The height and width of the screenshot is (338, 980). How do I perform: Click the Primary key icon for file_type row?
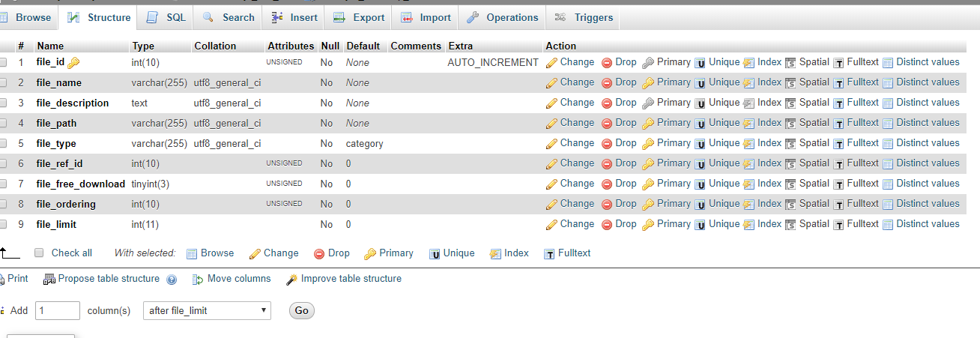pyautogui.click(x=648, y=144)
